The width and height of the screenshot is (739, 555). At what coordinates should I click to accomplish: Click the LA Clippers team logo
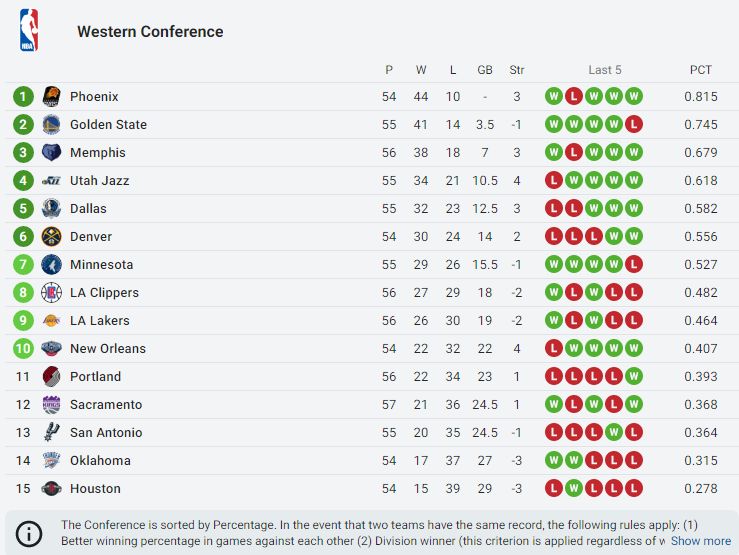click(51, 293)
